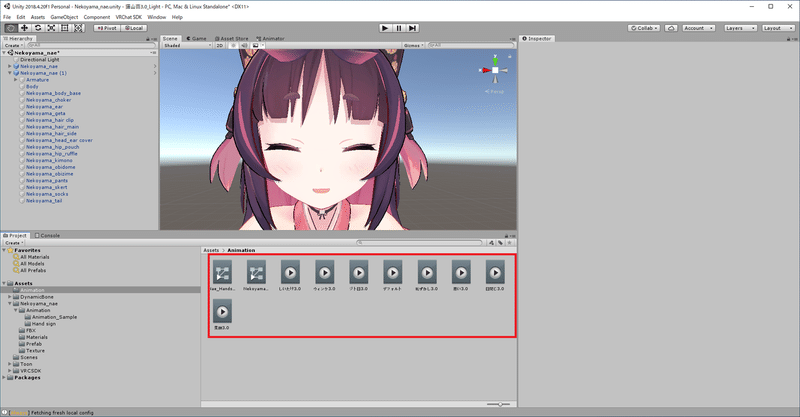This screenshot has height=417, width=800.
Task: Select the Animation_Sample folder
Action: (x=55, y=317)
